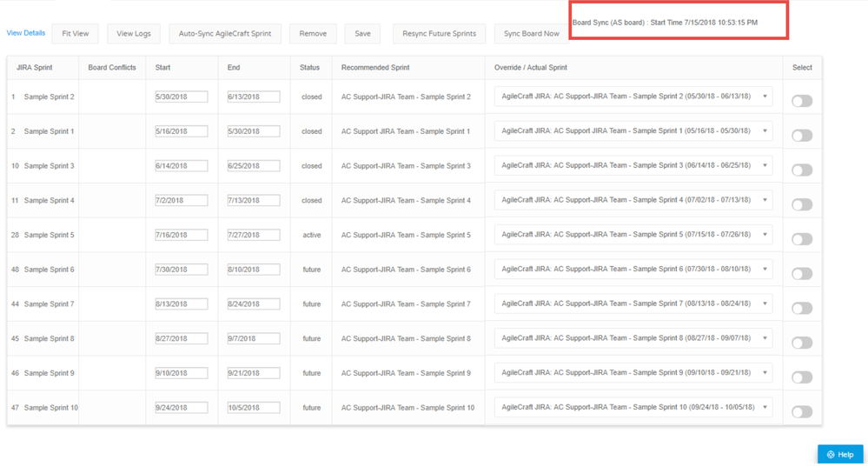Click end date field 10/5/2018
Screen dimensions: 868x467
pos(254,408)
